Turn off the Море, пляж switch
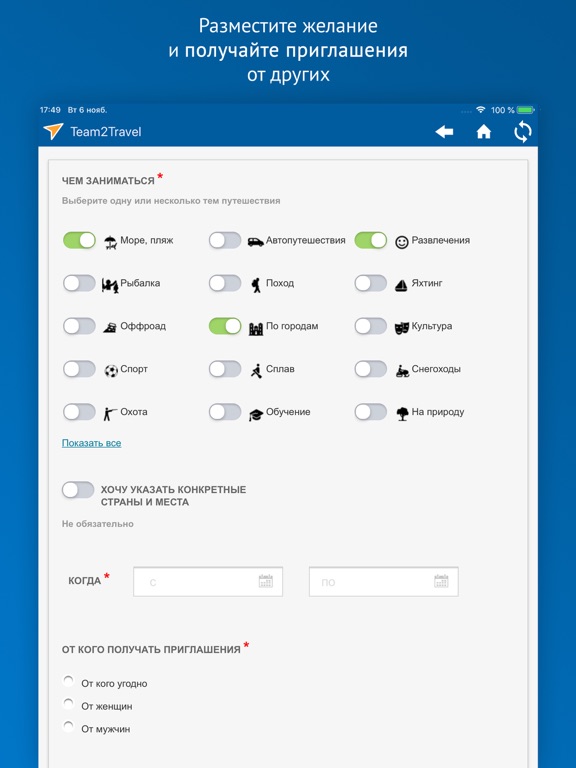Viewport: 576px width, 768px height. [x=79, y=240]
